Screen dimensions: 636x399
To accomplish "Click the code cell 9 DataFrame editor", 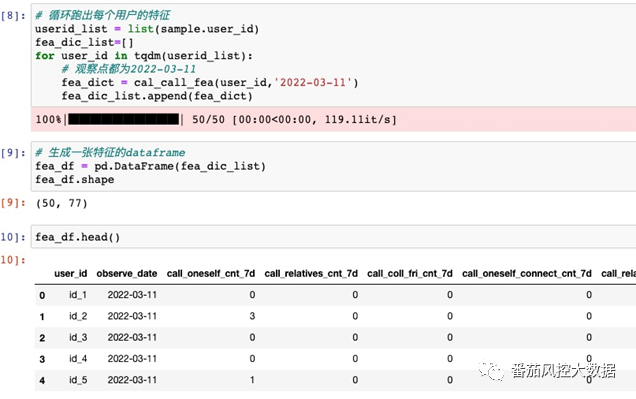I will (333, 166).
